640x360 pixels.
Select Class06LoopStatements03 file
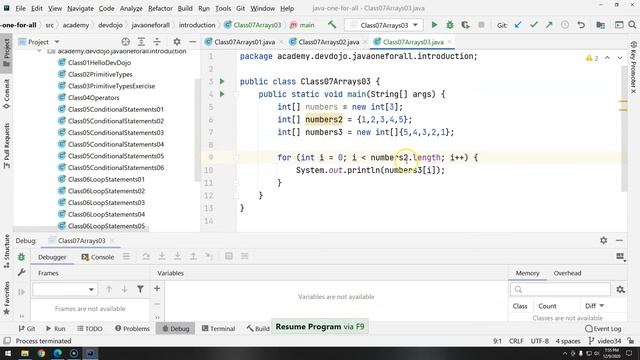106,202
